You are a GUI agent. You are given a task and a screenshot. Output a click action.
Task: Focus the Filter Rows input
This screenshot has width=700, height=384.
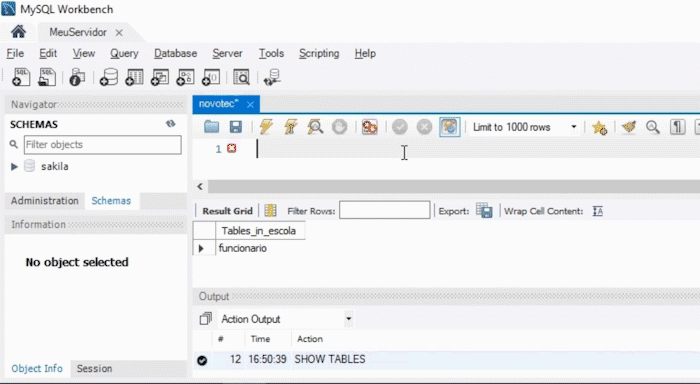(x=385, y=210)
